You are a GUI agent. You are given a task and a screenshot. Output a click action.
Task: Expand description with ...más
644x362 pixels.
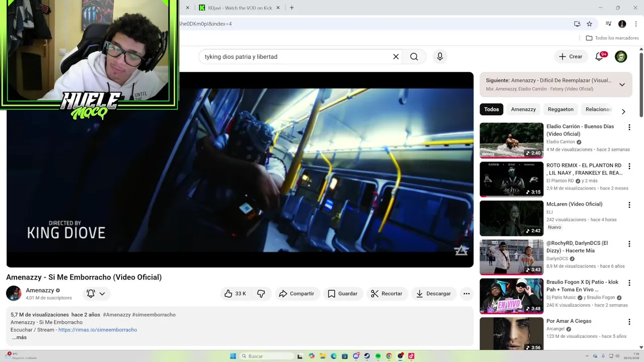coord(19,337)
